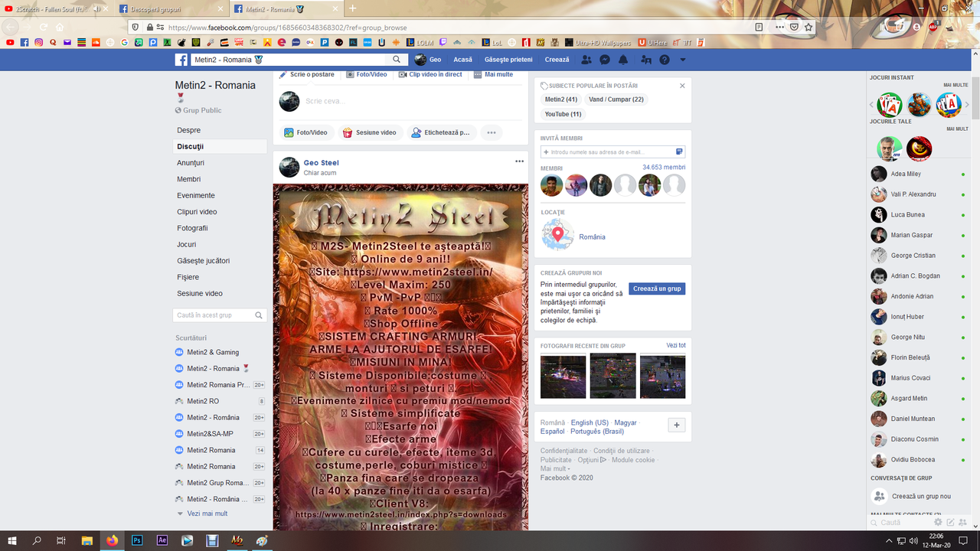
Task: Open Anunțuri in group menu
Action: click(191, 163)
